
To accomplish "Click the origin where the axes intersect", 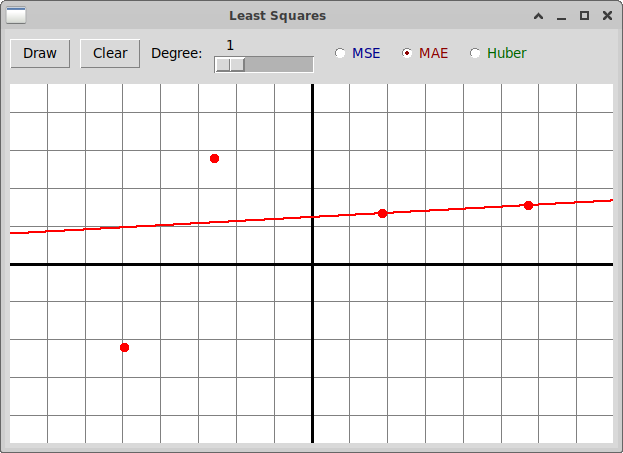I will point(312,264).
